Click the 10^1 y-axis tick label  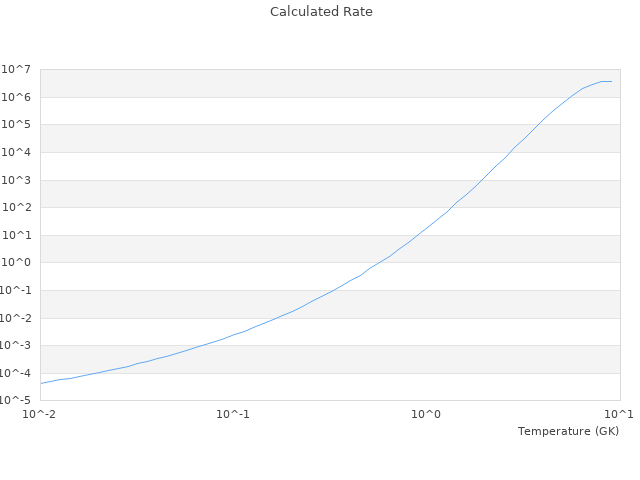[19, 236]
